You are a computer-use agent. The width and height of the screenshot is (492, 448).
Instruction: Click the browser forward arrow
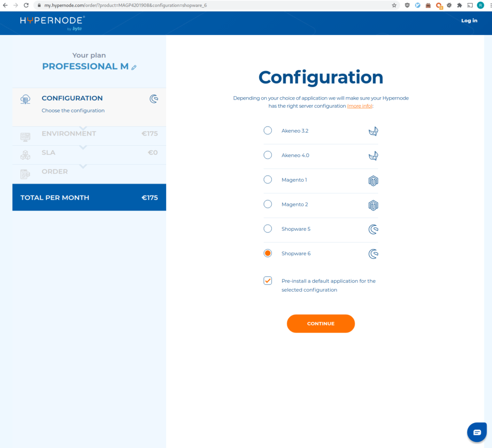(16, 5)
